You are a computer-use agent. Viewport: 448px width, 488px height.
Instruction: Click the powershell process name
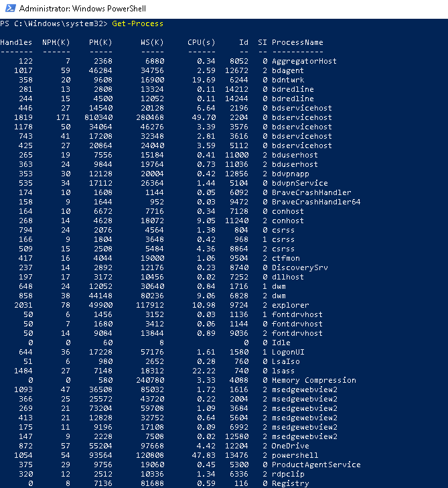click(295, 455)
